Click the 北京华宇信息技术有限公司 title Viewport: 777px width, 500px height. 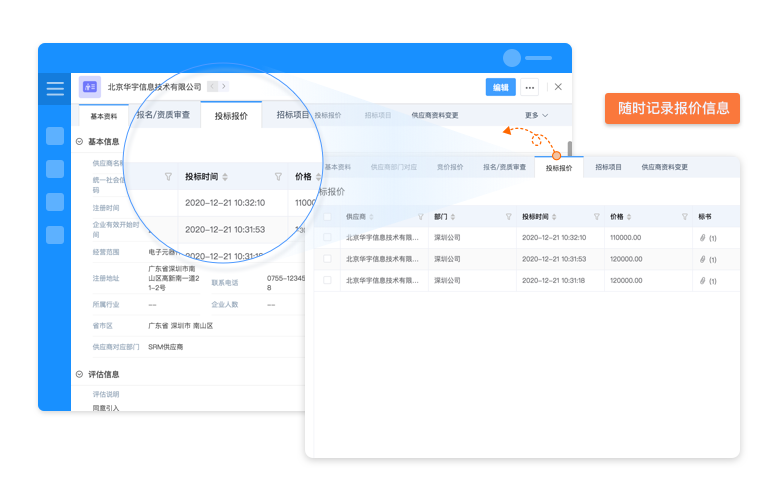point(155,87)
